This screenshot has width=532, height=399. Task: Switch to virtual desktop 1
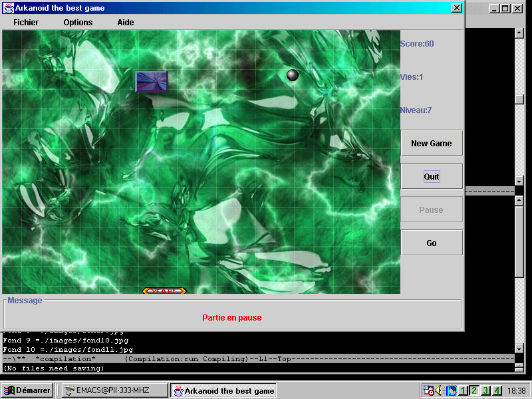click(464, 390)
